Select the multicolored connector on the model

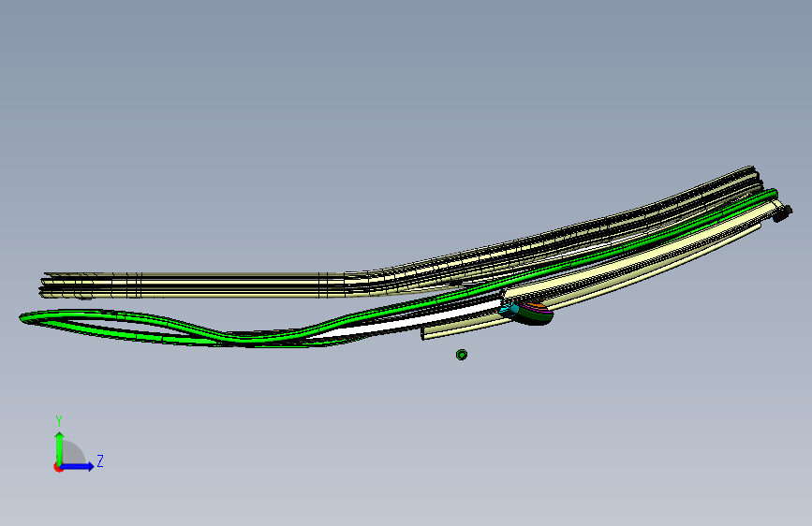tap(527, 314)
